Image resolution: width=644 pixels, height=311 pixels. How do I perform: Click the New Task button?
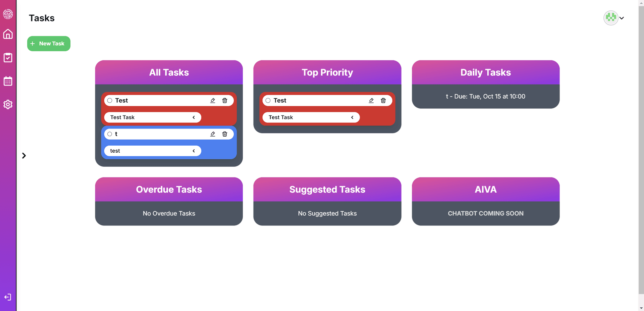point(49,43)
